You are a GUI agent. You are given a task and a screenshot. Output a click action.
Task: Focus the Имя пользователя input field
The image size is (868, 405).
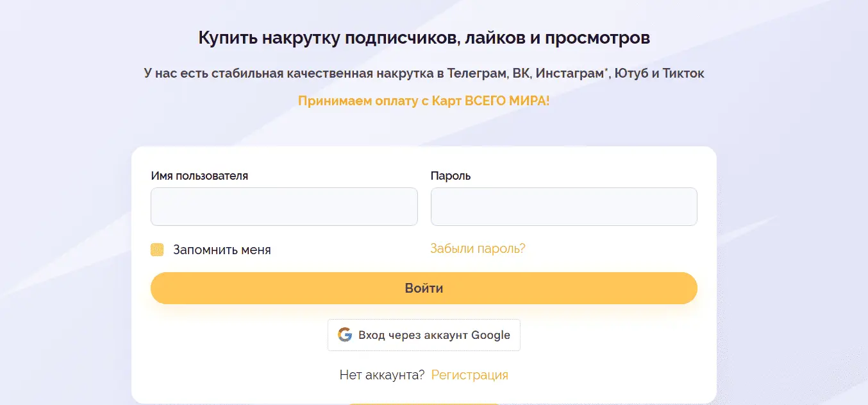(x=284, y=207)
